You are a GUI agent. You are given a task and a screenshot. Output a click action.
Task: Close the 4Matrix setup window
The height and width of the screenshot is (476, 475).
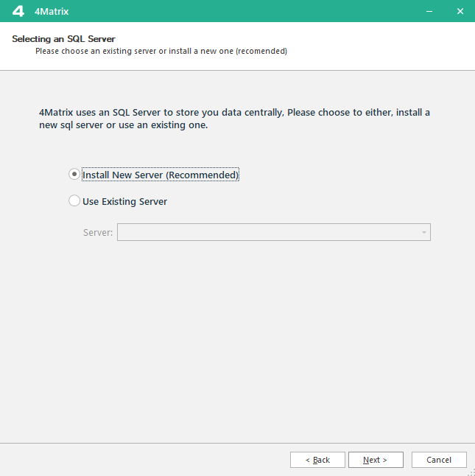tap(460, 11)
